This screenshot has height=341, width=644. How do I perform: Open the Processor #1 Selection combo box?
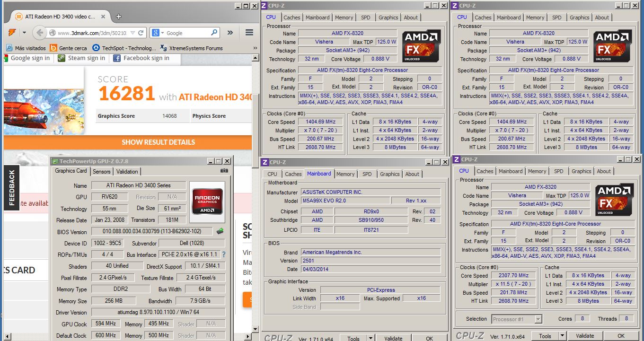coord(516,319)
